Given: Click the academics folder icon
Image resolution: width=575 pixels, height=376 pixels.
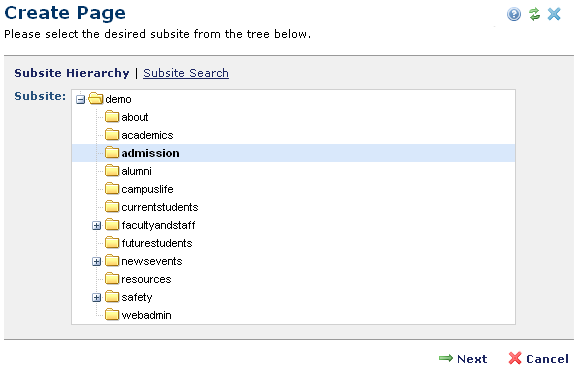Looking at the screenshot, I should click(x=112, y=135).
